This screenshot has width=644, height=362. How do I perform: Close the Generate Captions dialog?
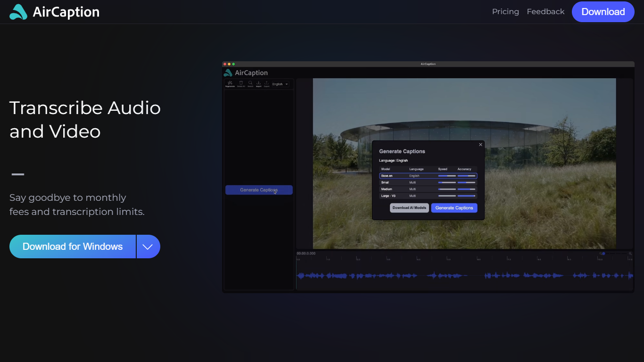(x=480, y=145)
